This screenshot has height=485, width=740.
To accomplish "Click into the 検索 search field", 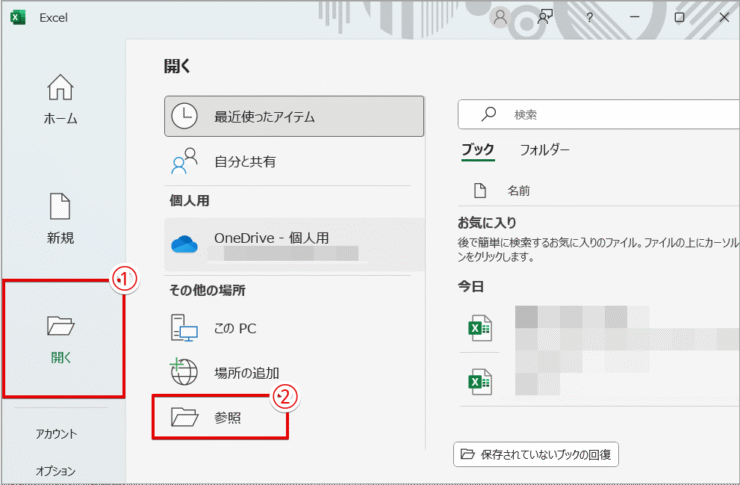I will tap(598, 114).
